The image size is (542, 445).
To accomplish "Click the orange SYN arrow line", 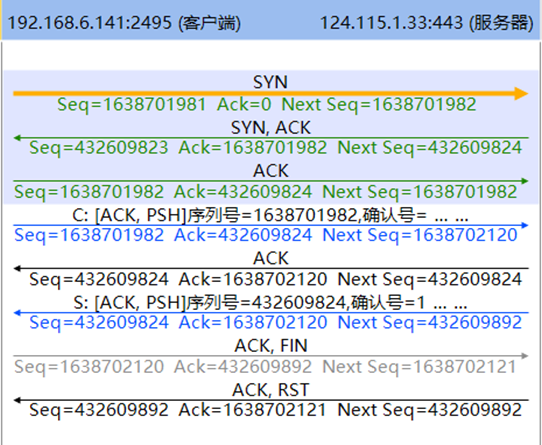I will [271, 93].
